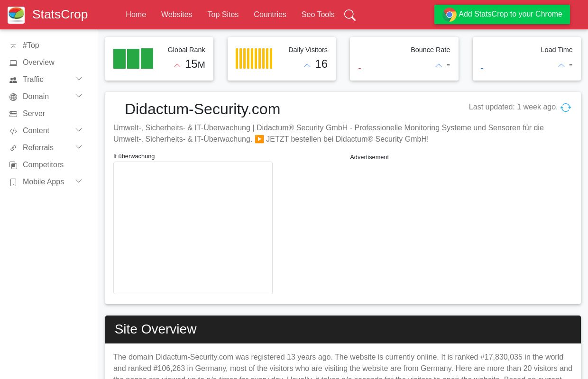Click the Traffic people icon
This screenshot has width=588, height=379.
(x=13, y=80)
